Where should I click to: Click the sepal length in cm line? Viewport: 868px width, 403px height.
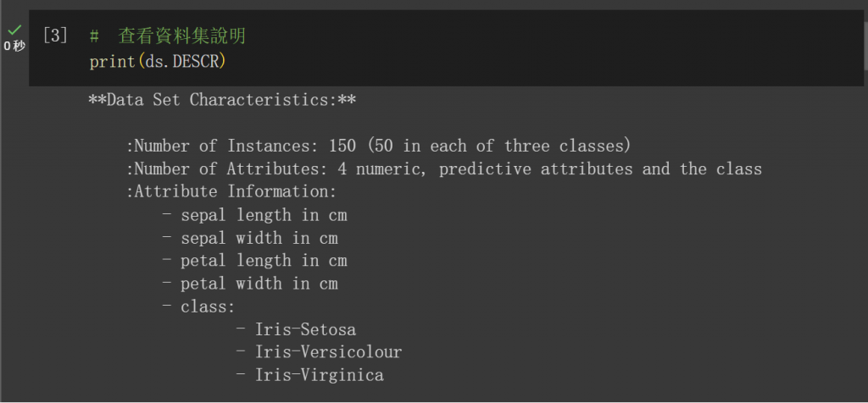tap(254, 215)
